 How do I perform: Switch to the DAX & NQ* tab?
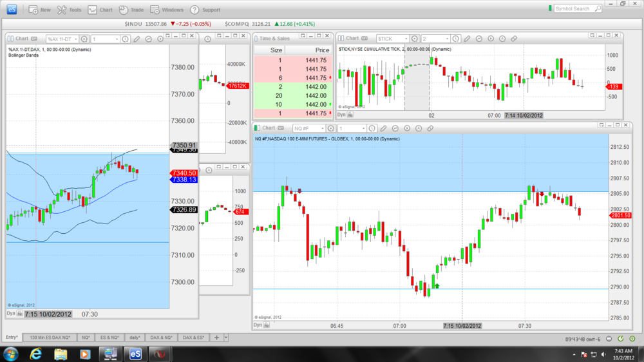click(161, 338)
